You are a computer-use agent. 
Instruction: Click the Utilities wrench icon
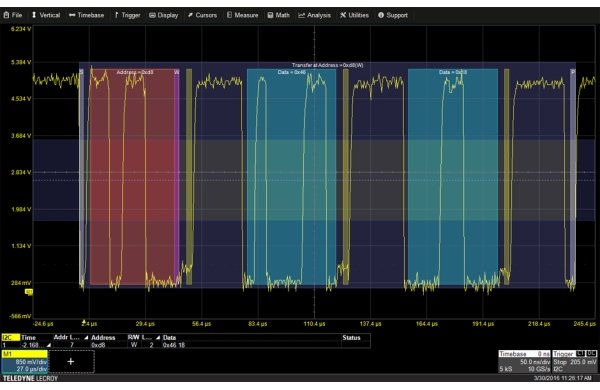343,15
